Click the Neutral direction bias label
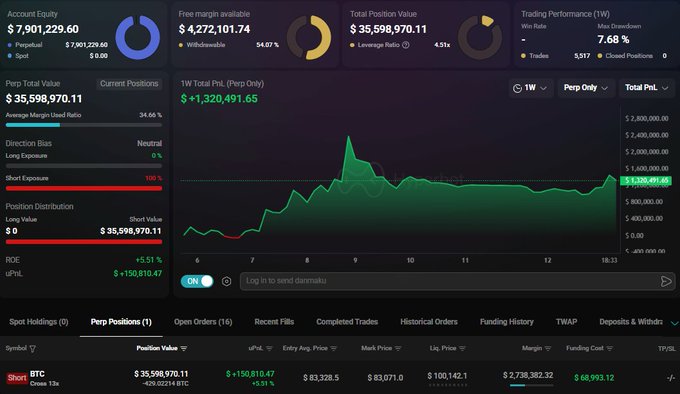The height and width of the screenshot is (394, 680). [150, 143]
